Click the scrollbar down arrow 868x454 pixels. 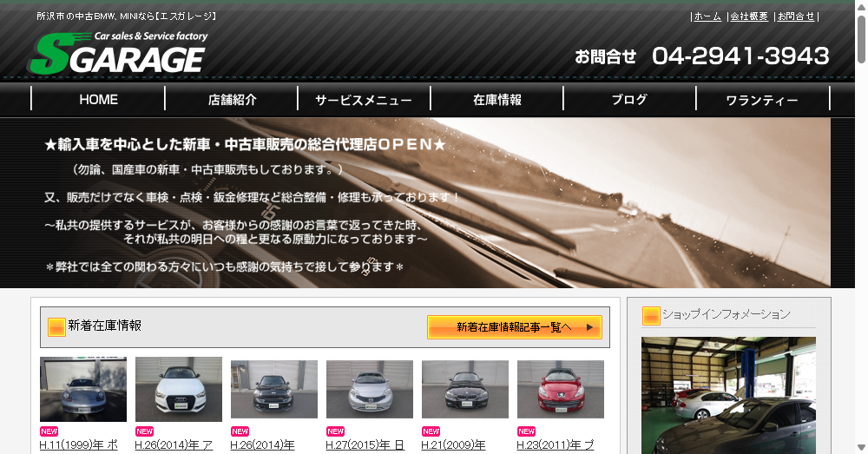(x=860, y=447)
